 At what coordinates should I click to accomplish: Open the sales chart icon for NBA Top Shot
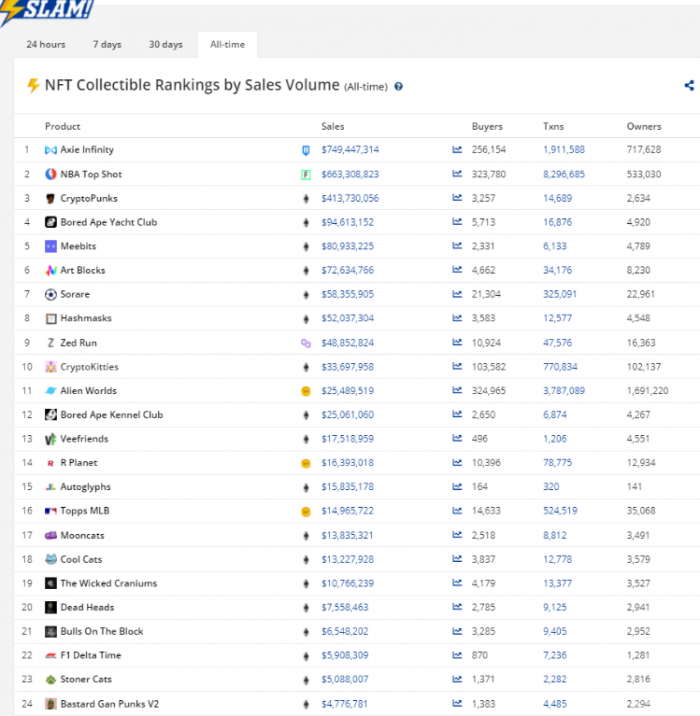point(457,174)
